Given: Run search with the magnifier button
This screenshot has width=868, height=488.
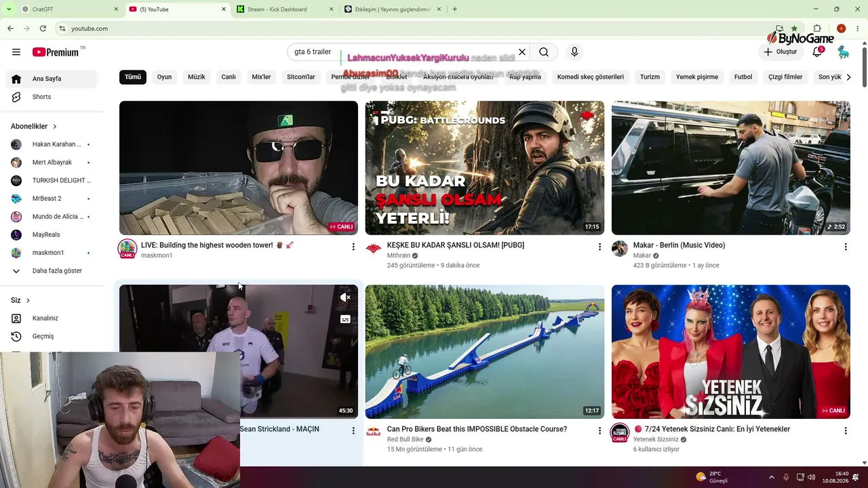Looking at the screenshot, I should point(544,52).
